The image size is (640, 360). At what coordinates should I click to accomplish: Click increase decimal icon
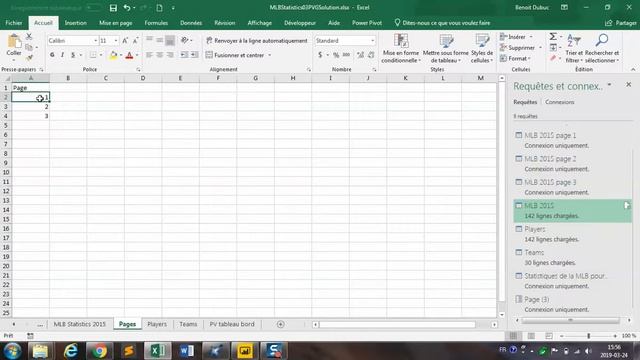[360, 55]
